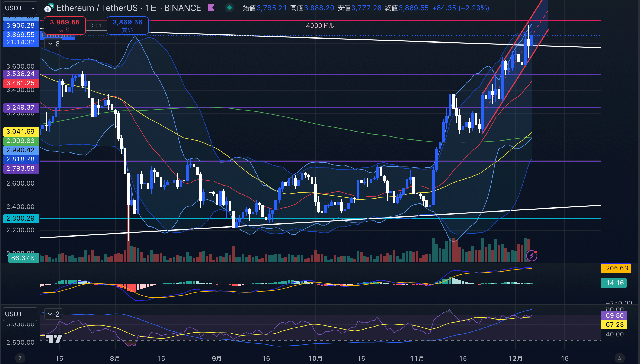Click the purple 69.80 RSI label
The height and width of the screenshot is (364, 640).
(615, 315)
